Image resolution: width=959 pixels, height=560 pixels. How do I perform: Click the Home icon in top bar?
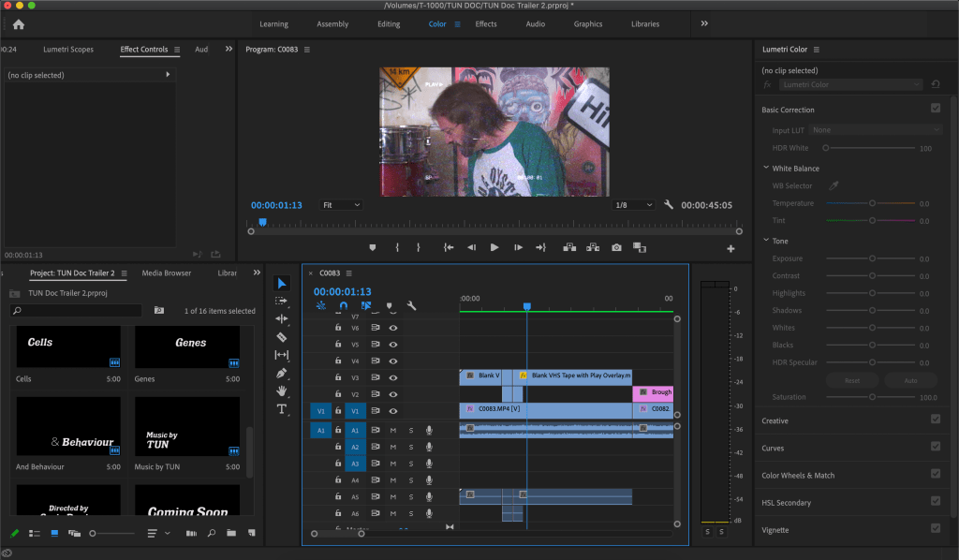[18, 24]
